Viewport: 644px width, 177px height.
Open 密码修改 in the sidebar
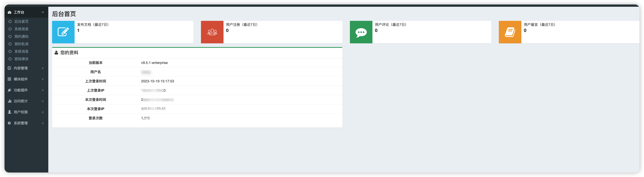tap(21, 59)
